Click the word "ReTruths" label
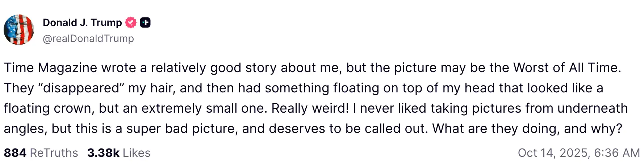644x167 pixels. coord(54,153)
